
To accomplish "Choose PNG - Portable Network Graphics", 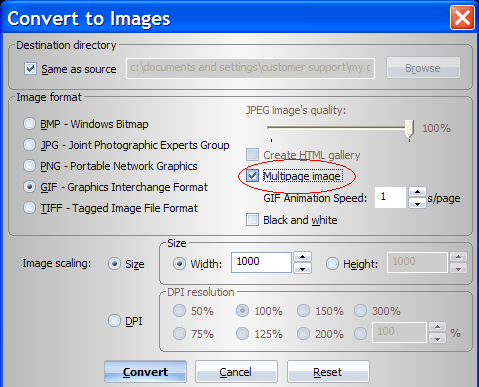I will click(x=29, y=166).
